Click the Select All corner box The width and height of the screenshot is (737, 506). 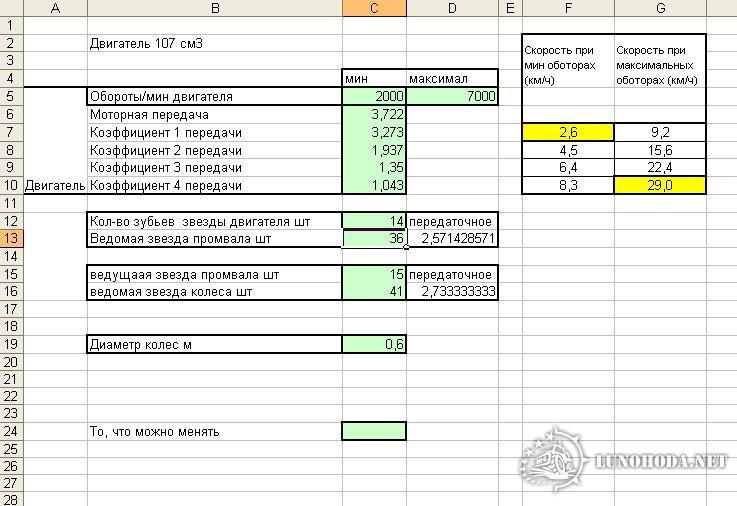pos(11,9)
